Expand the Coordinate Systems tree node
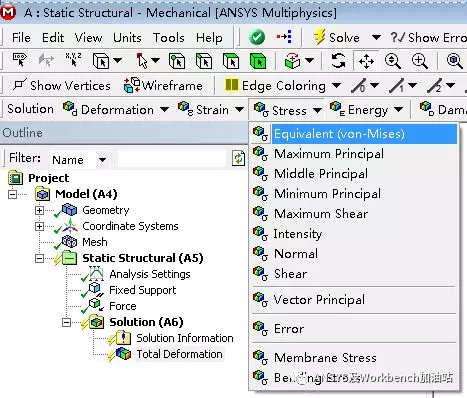The image size is (467, 398). [x=39, y=226]
